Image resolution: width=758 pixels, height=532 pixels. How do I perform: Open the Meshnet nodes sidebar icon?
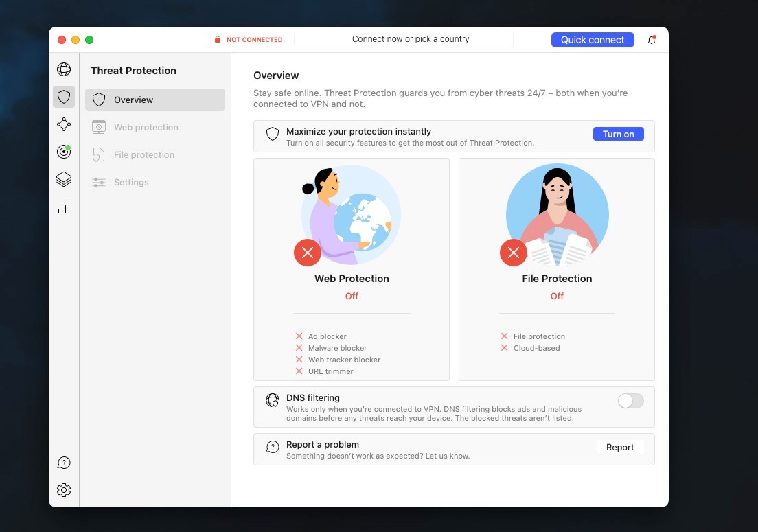click(x=64, y=124)
